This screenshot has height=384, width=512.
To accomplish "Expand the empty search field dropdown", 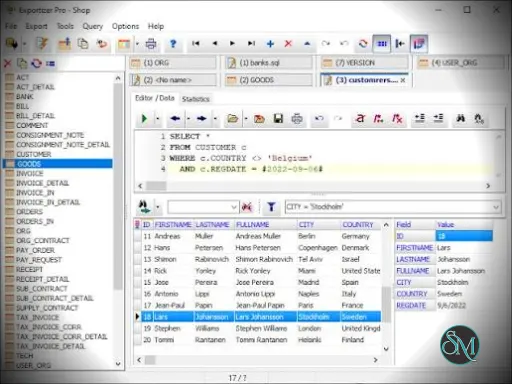I will (x=234, y=207).
